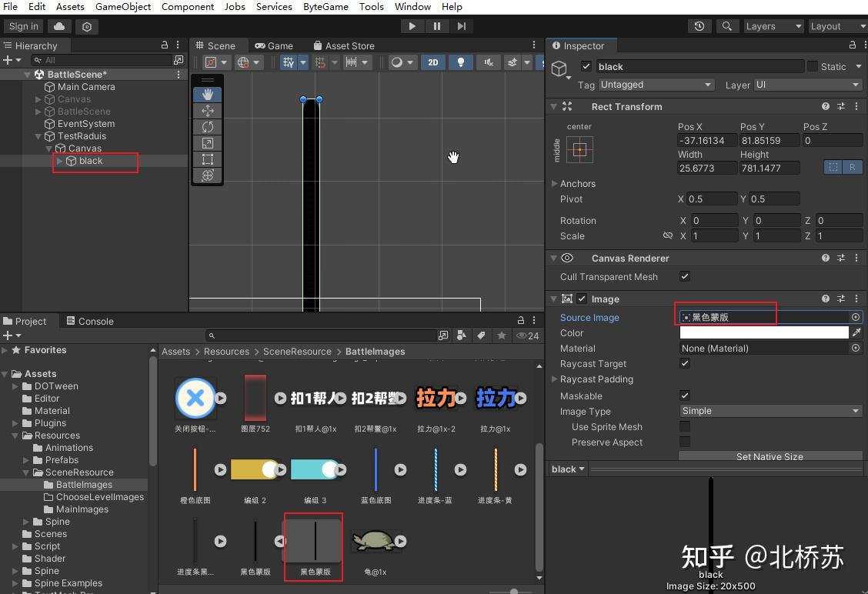This screenshot has height=594, width=868.
Task: Open the ByteGame menu
Action: pyautogui.click(x=325, y=7)
